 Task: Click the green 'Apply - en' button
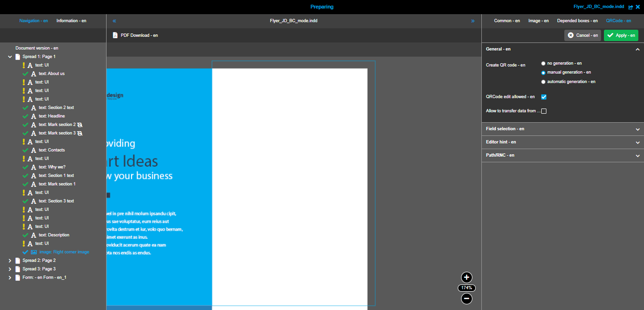click(621, 35)
